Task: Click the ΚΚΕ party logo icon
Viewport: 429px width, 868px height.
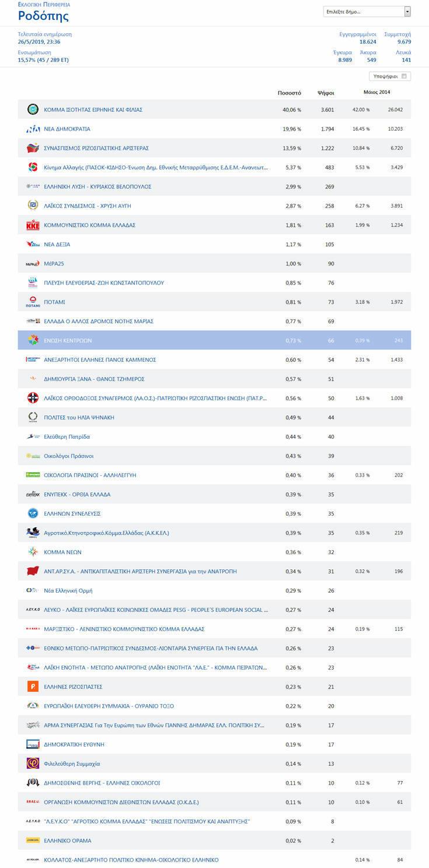Action: click(x=33, y=225)
